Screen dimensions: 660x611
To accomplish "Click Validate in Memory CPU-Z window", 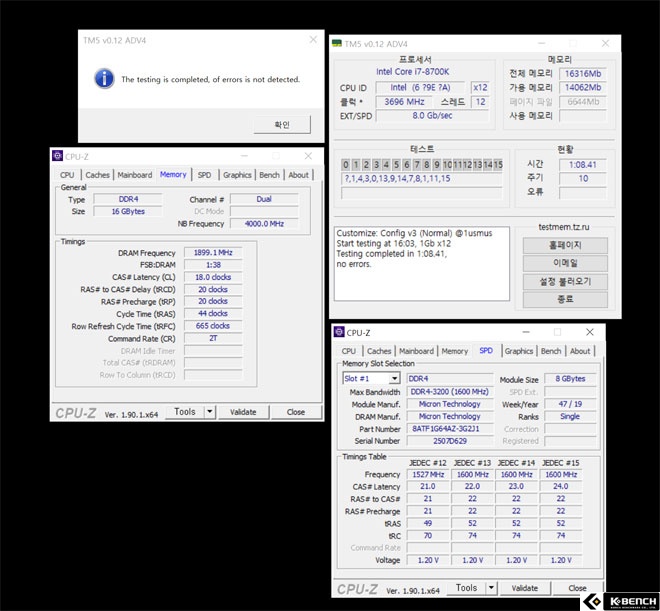I will (243, 412).
